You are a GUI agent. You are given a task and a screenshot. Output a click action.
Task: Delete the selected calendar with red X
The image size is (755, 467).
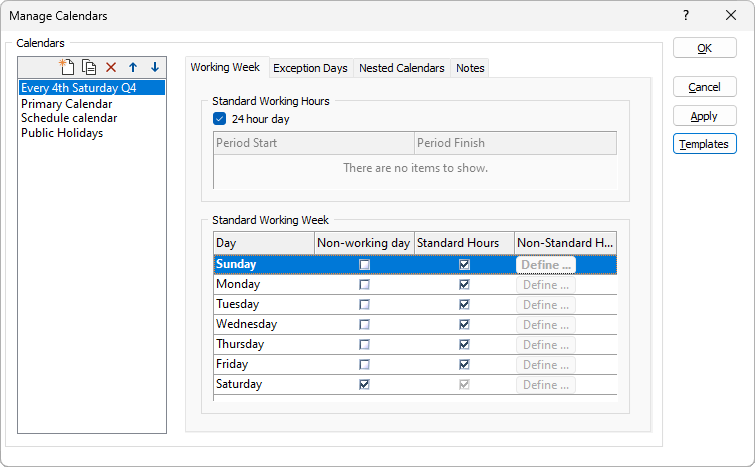coord(111,67)
